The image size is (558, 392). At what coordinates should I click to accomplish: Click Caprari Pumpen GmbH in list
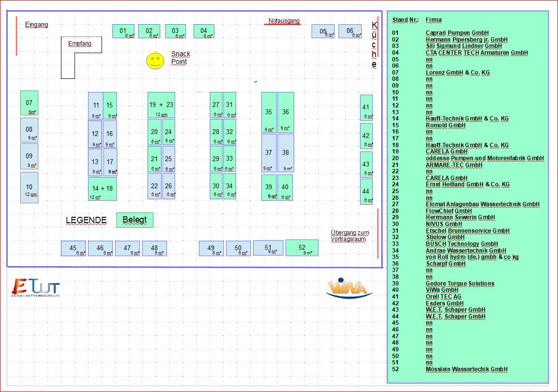(x=457, y=33)
